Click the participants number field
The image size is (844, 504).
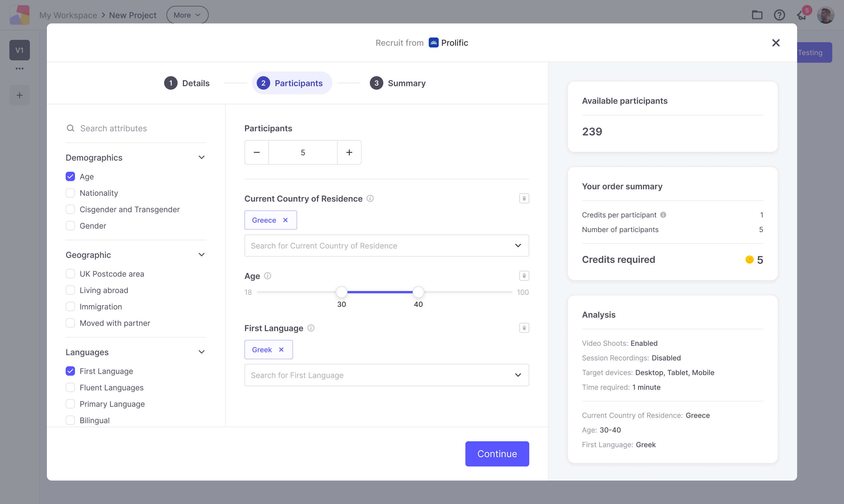(303, 152)
